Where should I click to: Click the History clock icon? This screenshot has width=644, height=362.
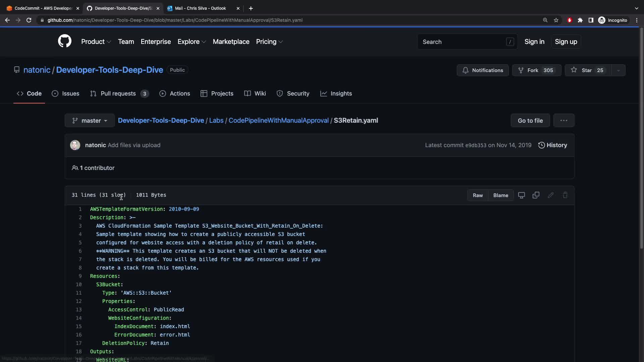(x=541, y=145)
